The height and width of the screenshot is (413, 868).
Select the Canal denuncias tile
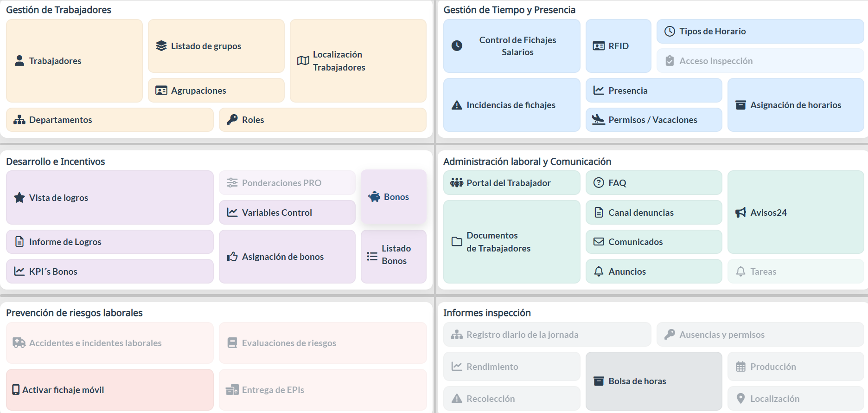(x=653, y=213)
